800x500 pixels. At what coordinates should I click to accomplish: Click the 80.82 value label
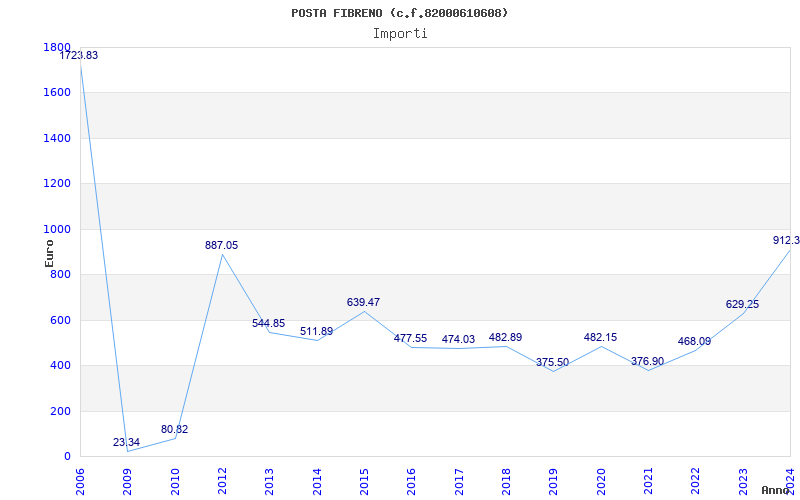click(x=174, y=429)
